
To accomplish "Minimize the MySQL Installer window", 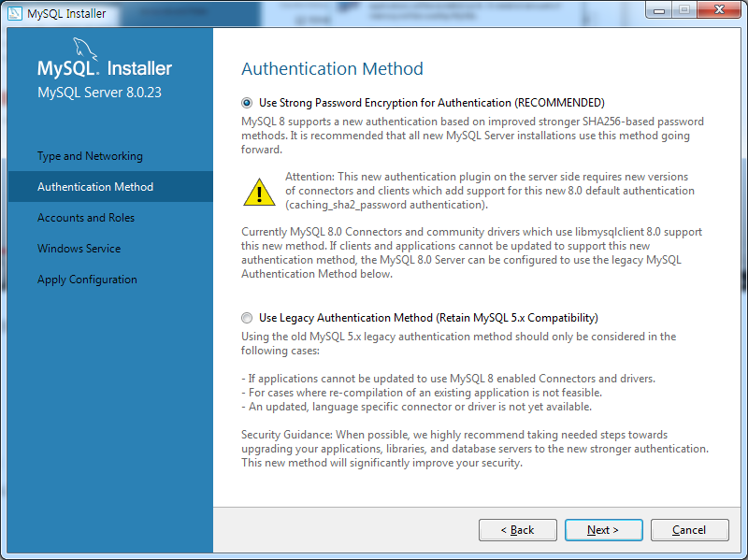I will (659, 10).
